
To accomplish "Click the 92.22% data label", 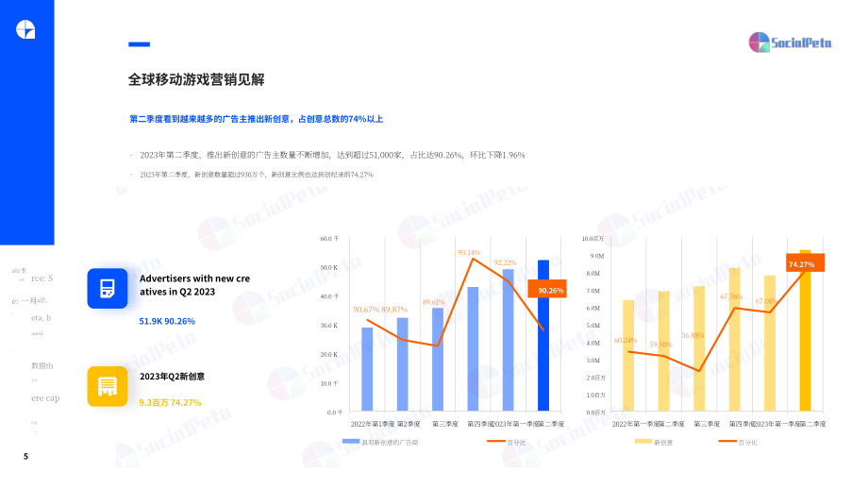I will [x=505, y=262].
